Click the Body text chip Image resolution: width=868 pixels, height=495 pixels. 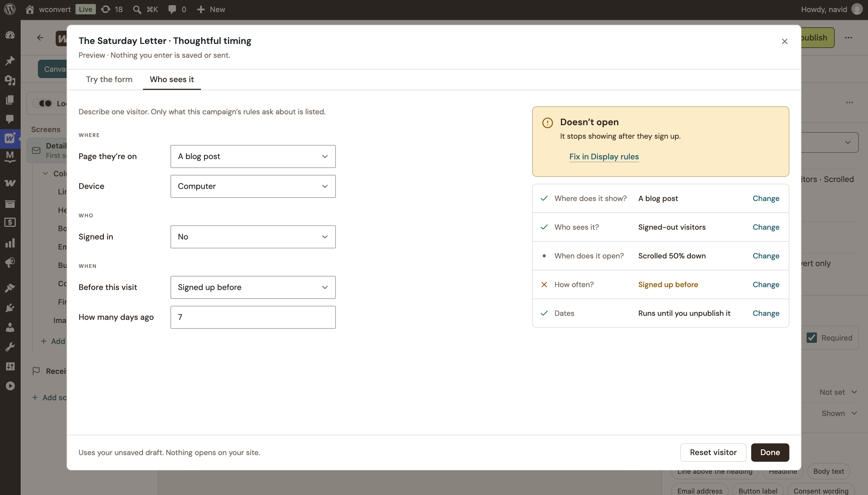click(x=828, y=471)
